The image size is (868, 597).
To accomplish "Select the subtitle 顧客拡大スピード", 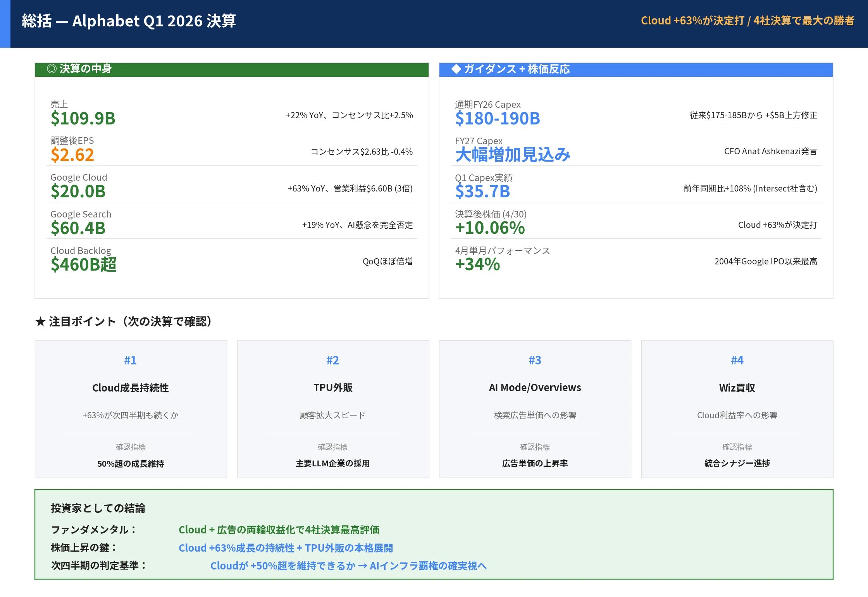I will tap(333, 415).
